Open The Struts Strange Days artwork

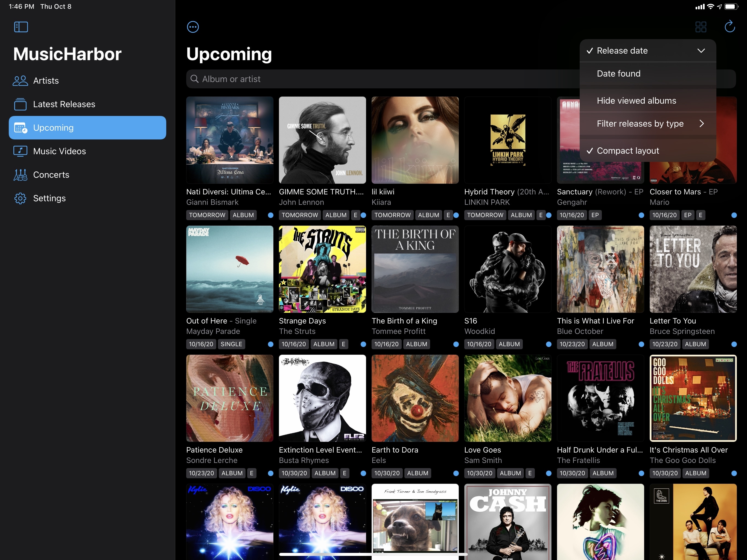[322, 269]
